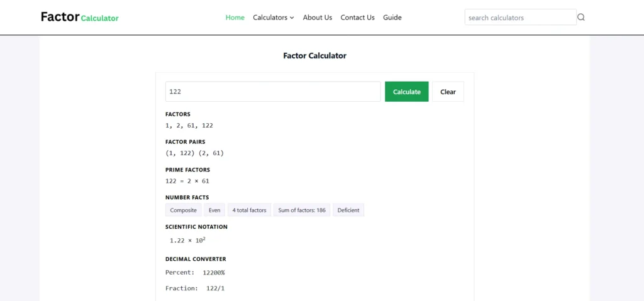Image resolution: width=644 pixels, height=301 pixels.
Task: Go to the Home menu item
Action: point(235,18)
